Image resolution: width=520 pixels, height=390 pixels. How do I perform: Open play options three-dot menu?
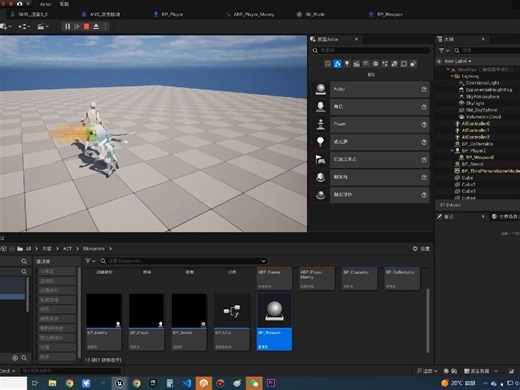[x=105, y=26]
